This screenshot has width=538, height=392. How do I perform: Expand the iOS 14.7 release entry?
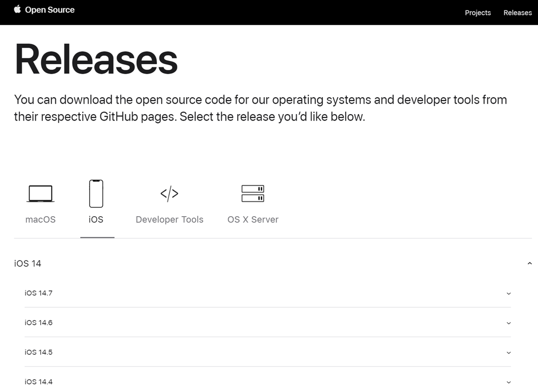tap(508, 293)
